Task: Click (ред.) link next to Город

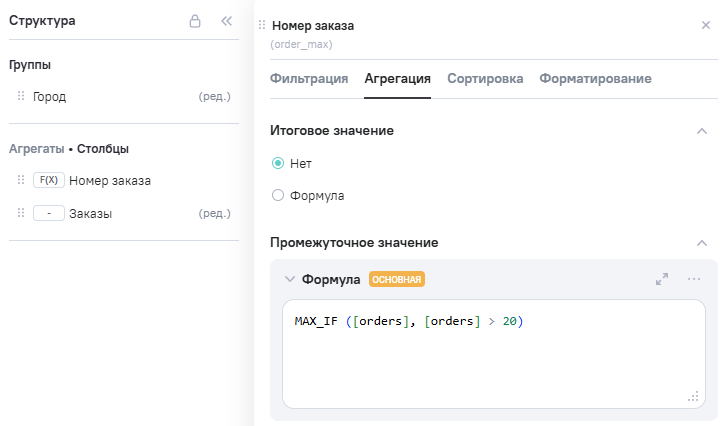Action: pyautogui.click(x=215, y=97)
